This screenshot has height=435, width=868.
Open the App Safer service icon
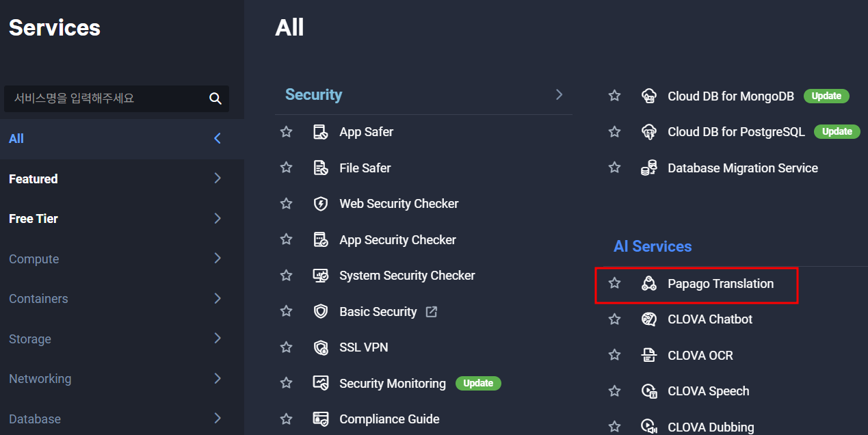[320, 132]
